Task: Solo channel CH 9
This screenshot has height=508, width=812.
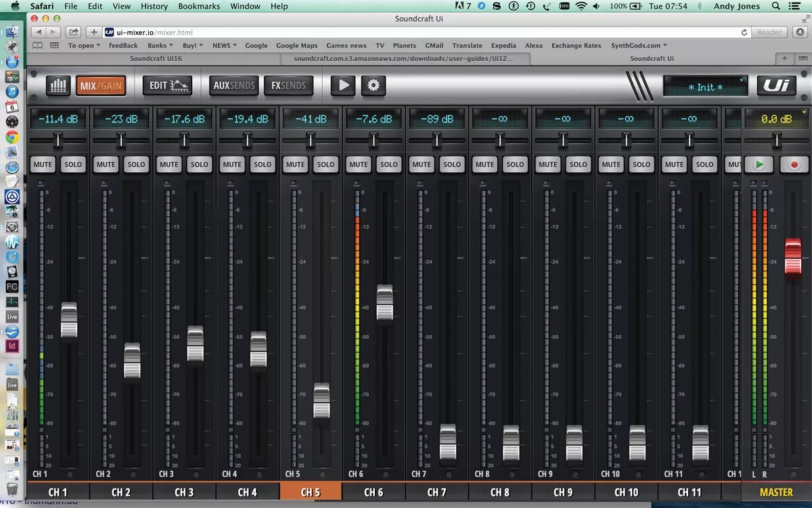Action: pyautogui.click(x=579, y=165)
